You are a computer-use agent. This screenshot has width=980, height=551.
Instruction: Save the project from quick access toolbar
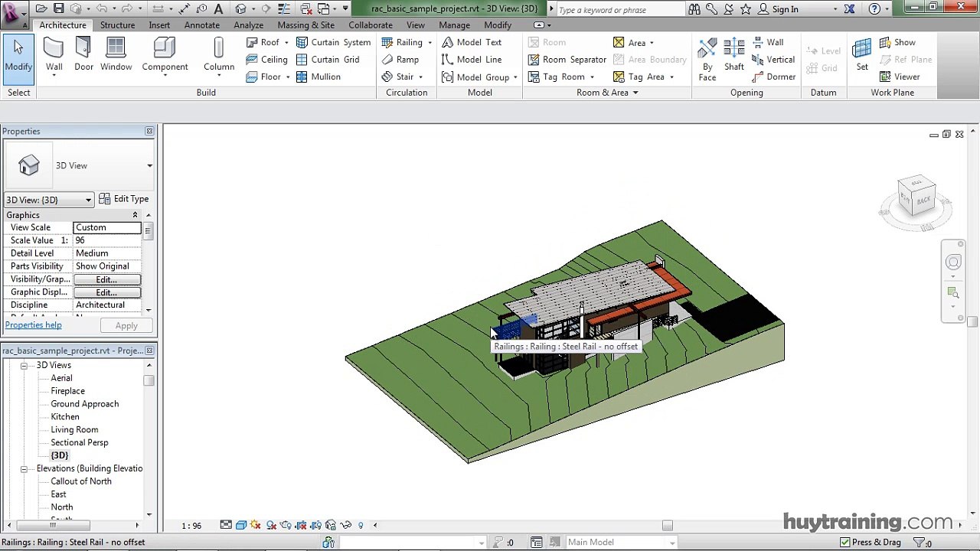point(58,9)
